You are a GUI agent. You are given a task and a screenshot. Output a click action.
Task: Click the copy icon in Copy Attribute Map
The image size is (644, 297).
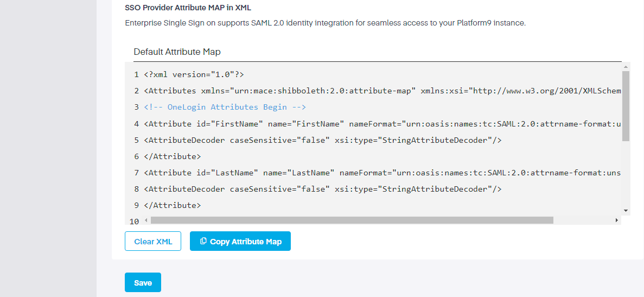click(203, 241)
